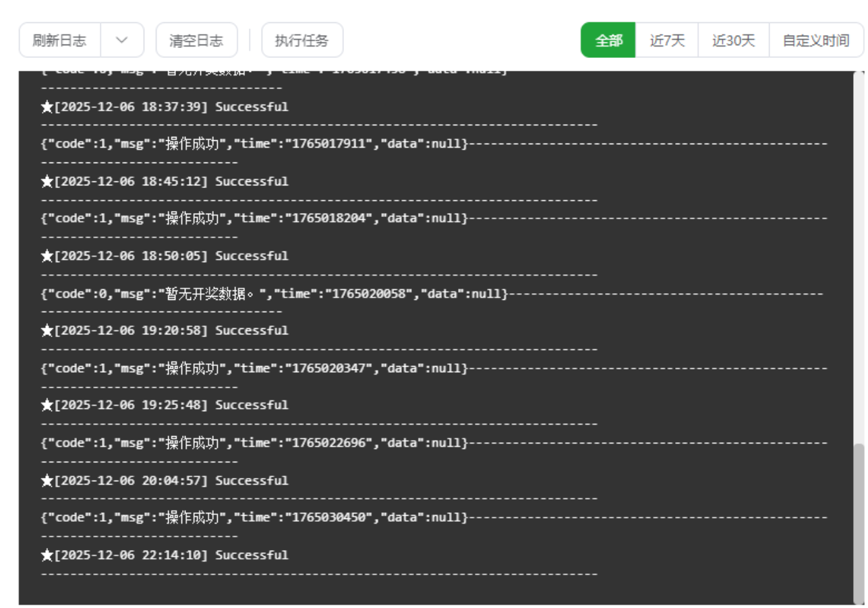Click the star icon beside the 19:20:58 entry
Screen dimensions: 868x608
(x=47, y=331)
